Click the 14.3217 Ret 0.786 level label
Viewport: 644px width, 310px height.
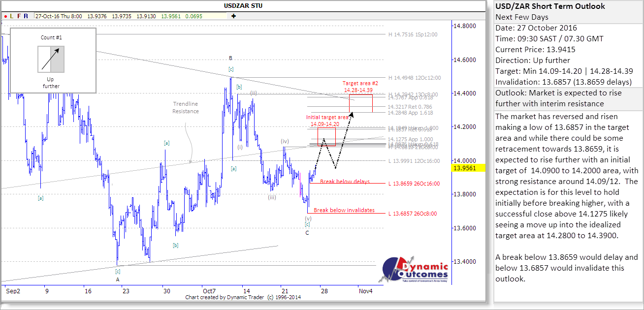click(x=410, y=107)
